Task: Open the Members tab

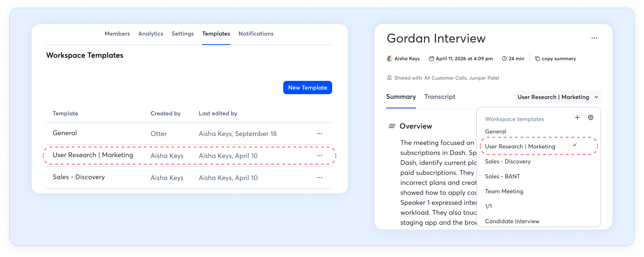Action: (117, 34)
